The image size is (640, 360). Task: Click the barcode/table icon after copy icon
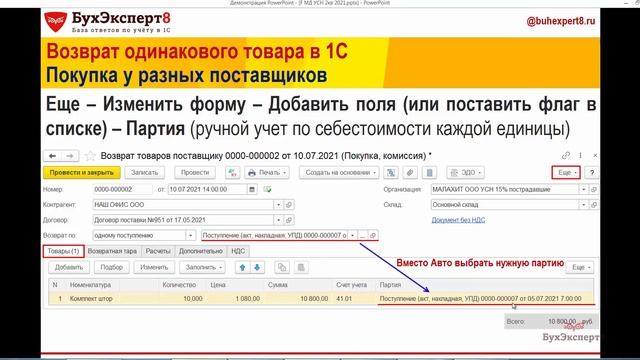(301, 267)
